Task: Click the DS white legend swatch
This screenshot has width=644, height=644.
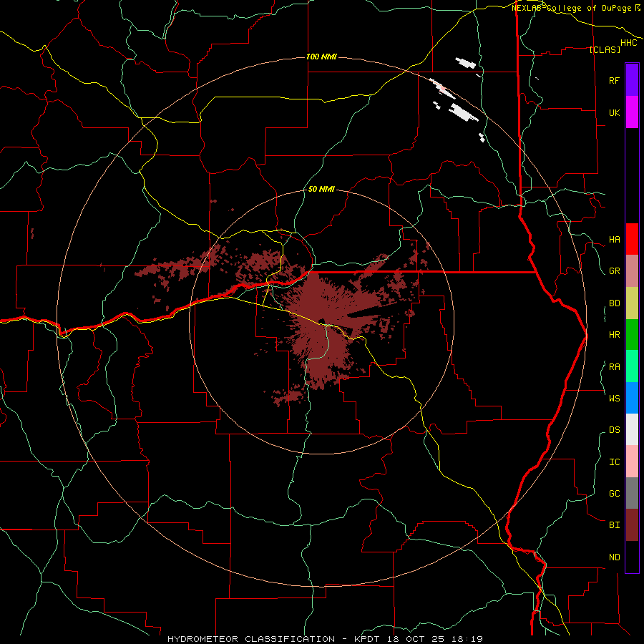Action: click(632, 429)
